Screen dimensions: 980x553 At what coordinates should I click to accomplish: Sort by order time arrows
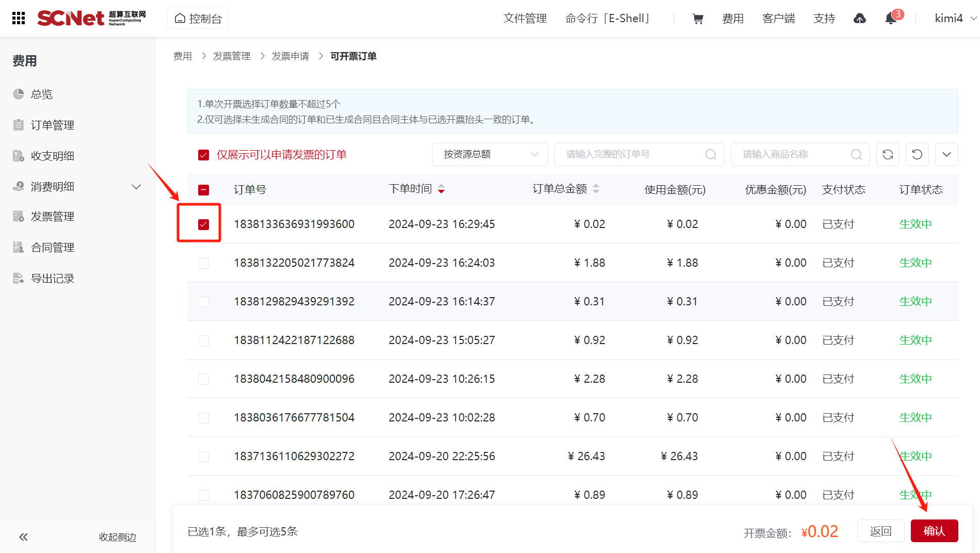[441, 189]
